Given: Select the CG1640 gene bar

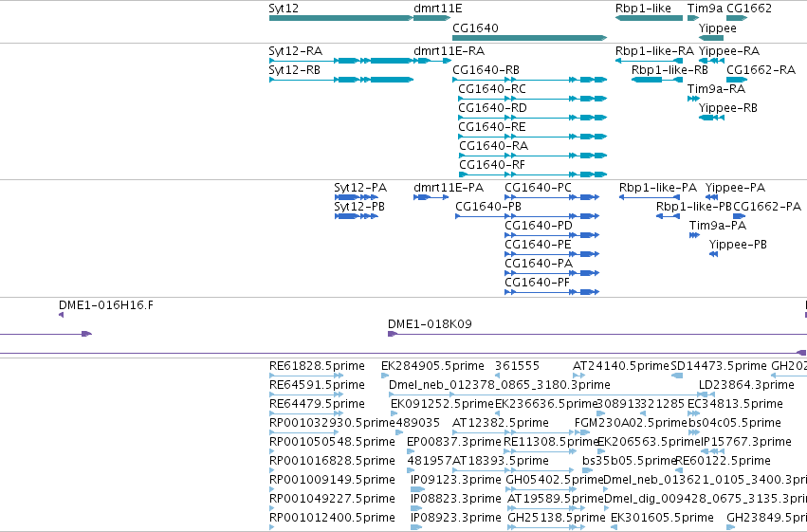Looking at the screenshot, I should [x=529, y=38].
